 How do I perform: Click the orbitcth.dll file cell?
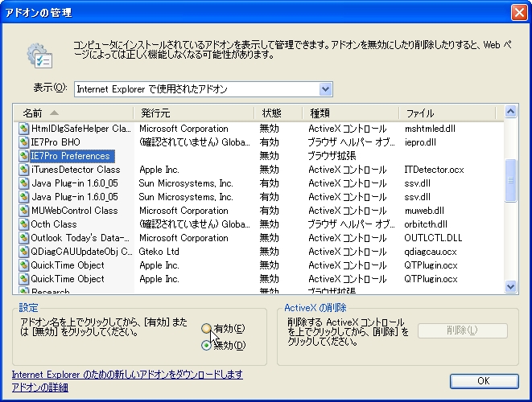point(426,224)
